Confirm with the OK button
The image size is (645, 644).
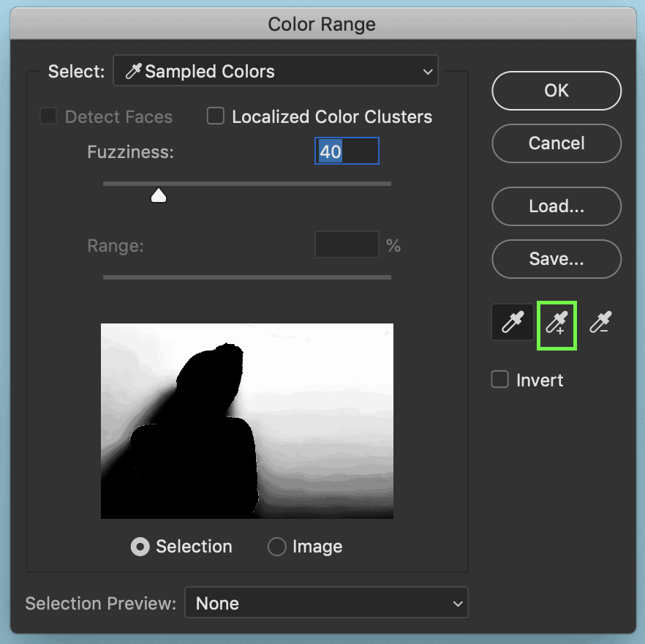coord(557,91)
